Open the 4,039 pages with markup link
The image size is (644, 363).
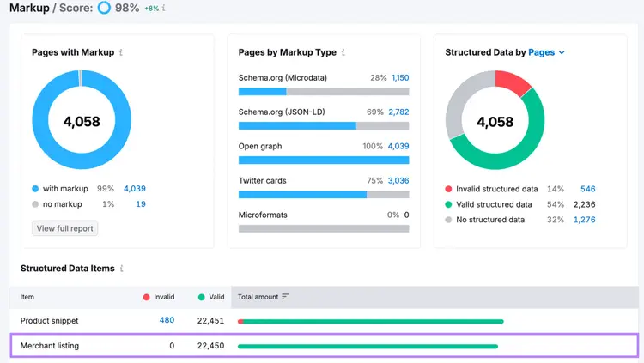click(135, 189)
